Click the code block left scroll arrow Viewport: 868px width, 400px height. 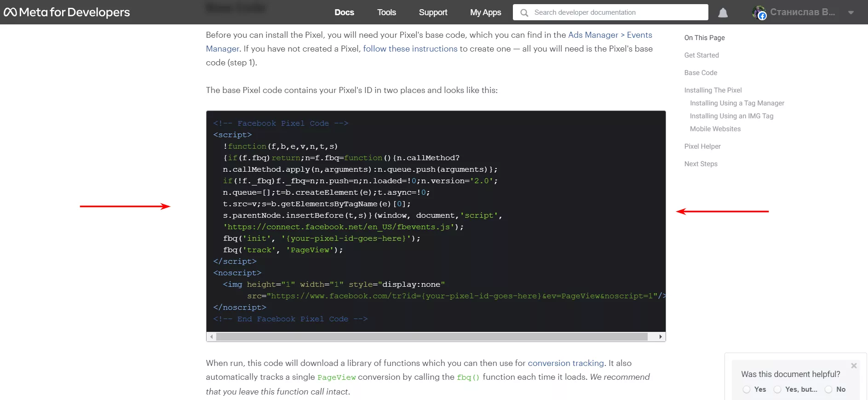(211, 337)
